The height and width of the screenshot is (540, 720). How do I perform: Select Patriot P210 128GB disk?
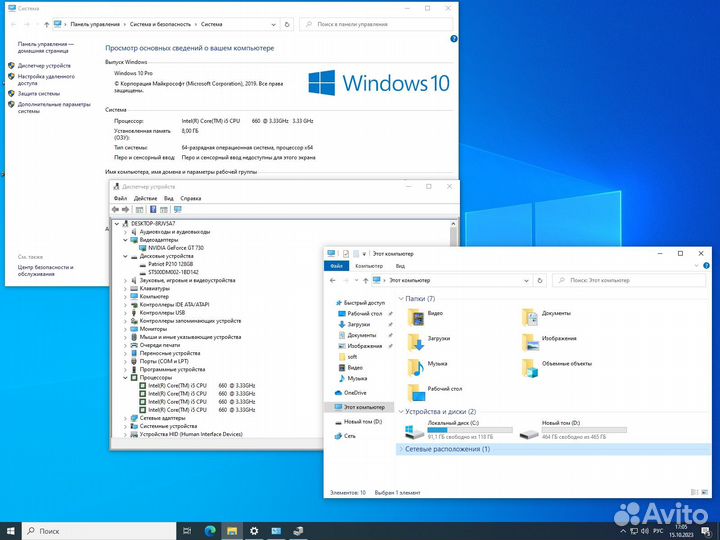(x=170, y=264)
